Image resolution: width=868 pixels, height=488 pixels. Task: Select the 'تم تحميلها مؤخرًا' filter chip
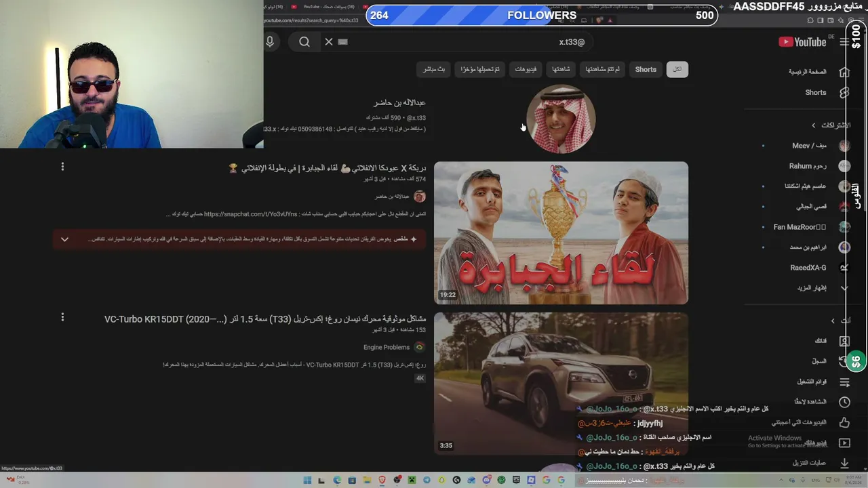[480, 69]
